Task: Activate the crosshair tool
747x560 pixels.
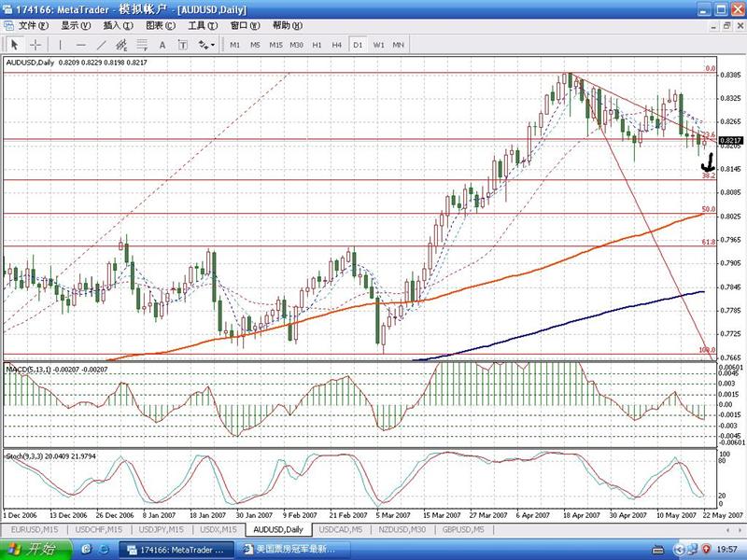Action: pyautogui.click(x=35, y=45)
